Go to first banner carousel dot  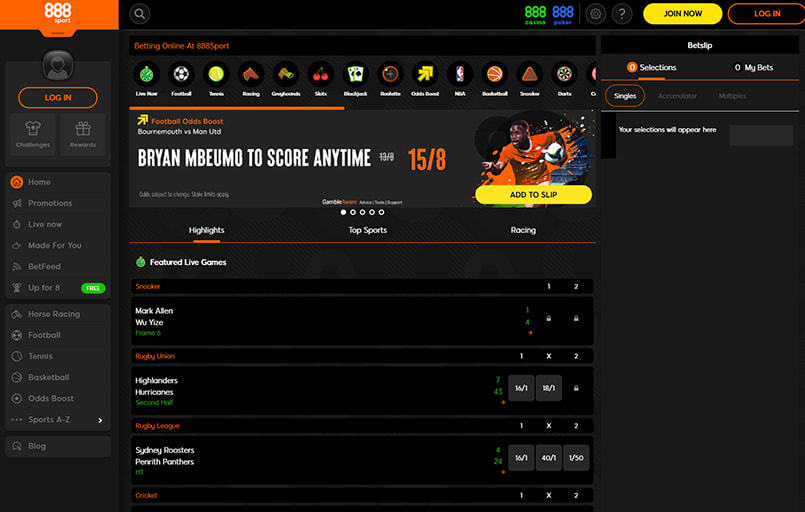point(343,212)
